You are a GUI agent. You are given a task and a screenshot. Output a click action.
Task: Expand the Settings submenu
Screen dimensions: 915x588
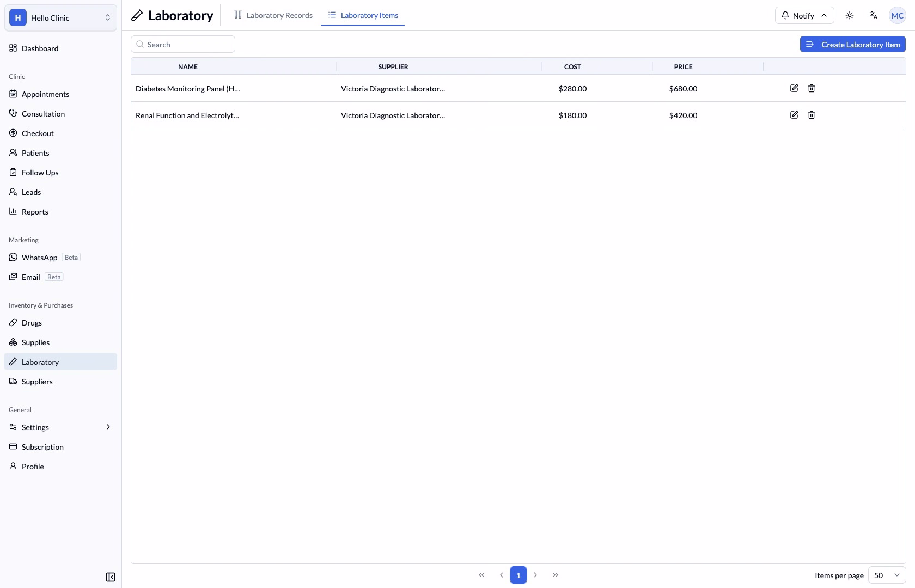pyautogui.click(x=60, y=427)
